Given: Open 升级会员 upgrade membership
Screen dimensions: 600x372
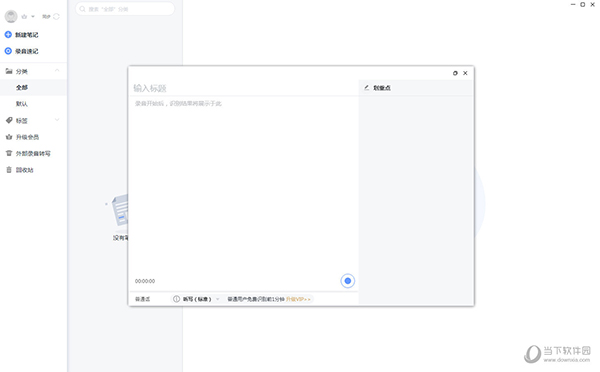Looking at the screenshot, I should 27,137.
